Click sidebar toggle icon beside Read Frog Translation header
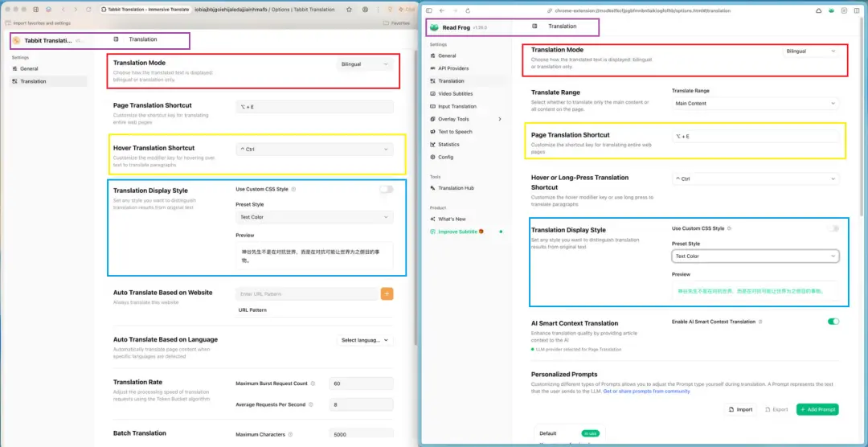868x447 pixels. tap(536, 27)
